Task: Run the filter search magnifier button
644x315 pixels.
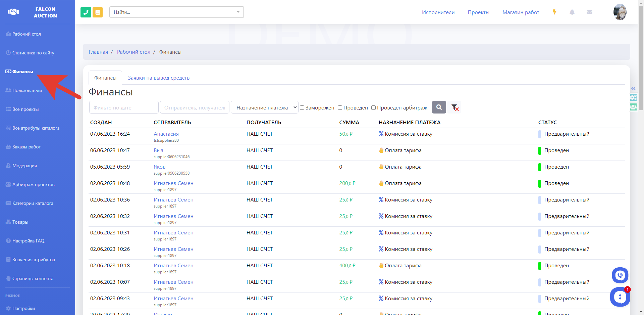Action: [x=439, y=107]
